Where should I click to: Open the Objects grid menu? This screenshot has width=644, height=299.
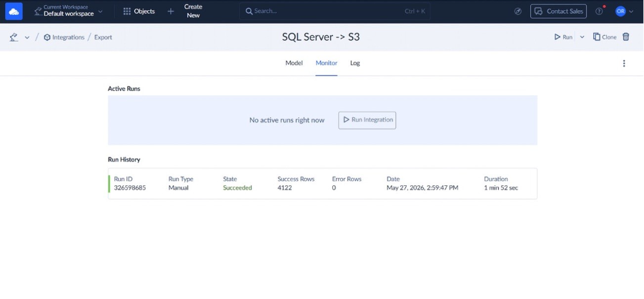(139, 11)
